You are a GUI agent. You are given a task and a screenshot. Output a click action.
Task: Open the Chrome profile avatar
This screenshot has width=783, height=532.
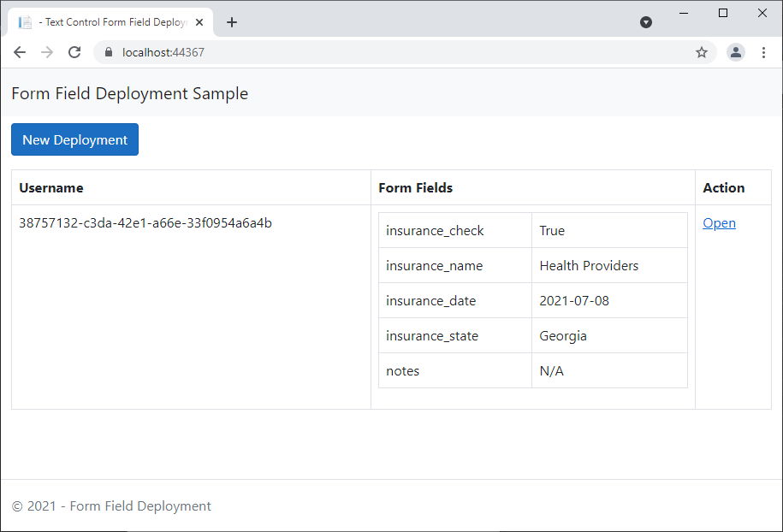pyautogui.click(x=736, y=52)
